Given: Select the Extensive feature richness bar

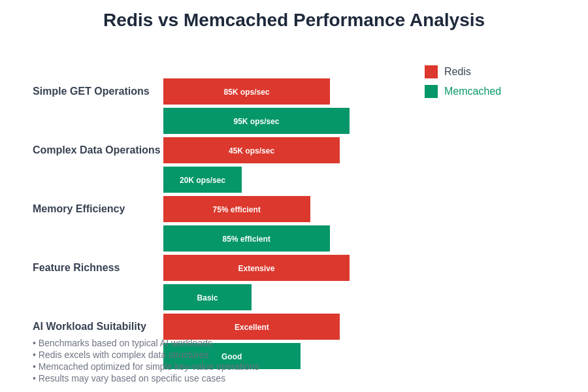Looking at the screenshot, I should click(256, 268).
